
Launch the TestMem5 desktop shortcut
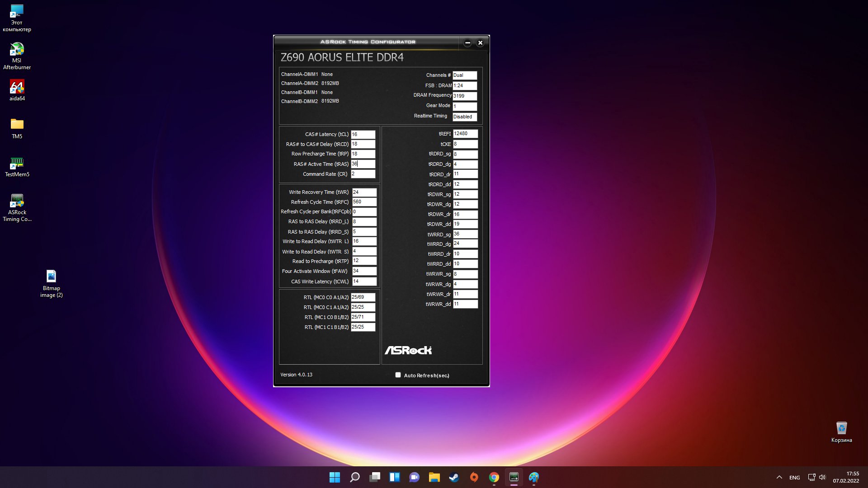tap(17, 163)
